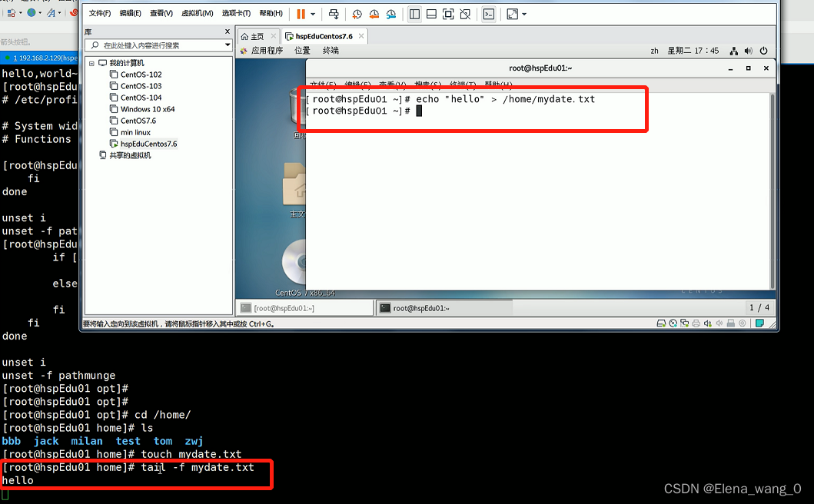Open the 编辑(E) menu in VMware
This screenshot has height=504, width=814.
(131, 13)
